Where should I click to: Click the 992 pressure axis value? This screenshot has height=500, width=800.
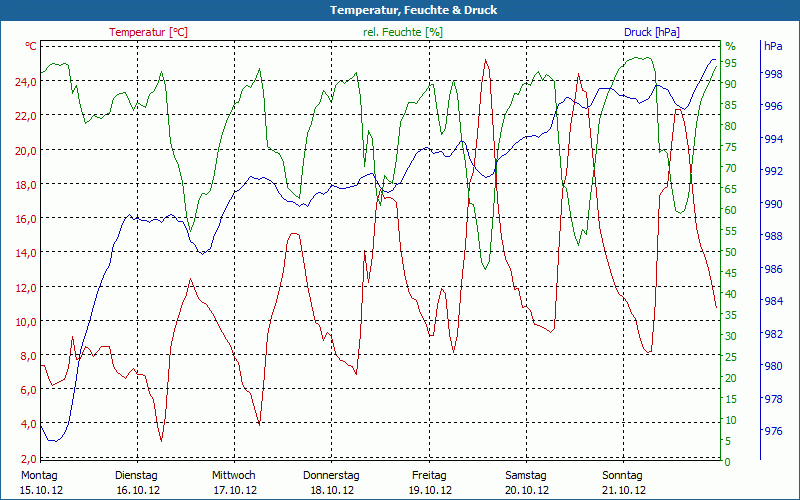pos(773,171)
